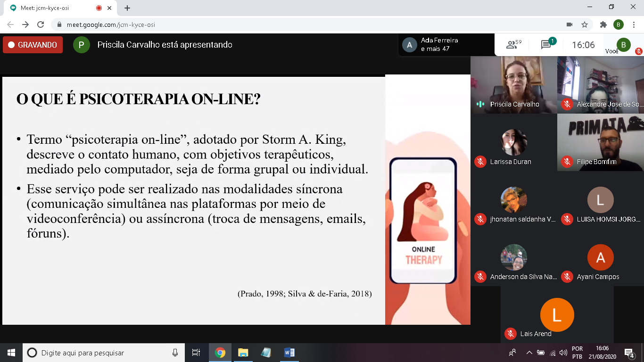Bookmark this page with the star icon

585,25
